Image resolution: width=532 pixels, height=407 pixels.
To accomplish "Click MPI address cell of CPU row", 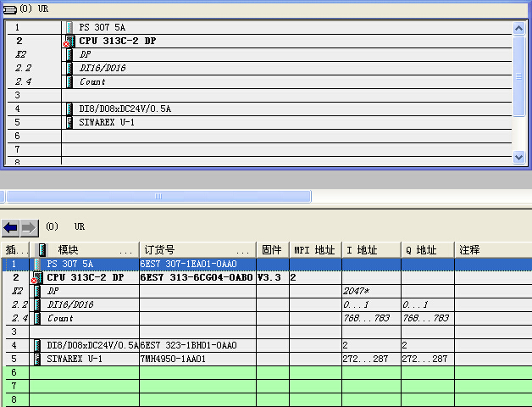I will [315, 277].
